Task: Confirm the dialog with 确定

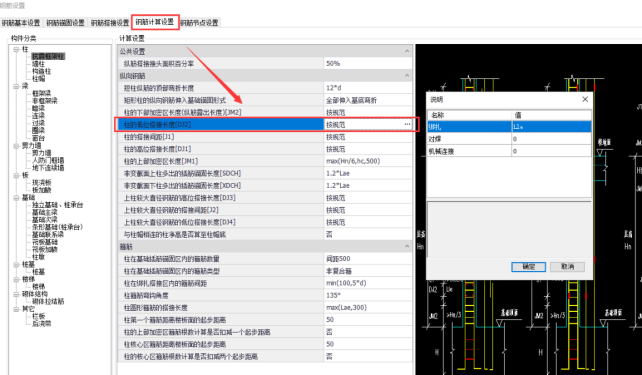Action: [528, 267]
